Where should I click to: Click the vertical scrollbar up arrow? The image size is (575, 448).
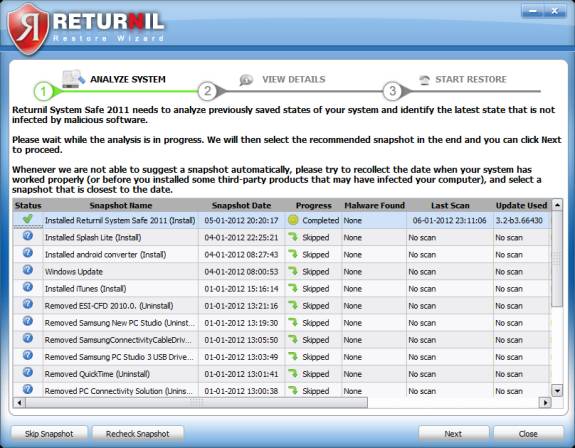(557, 205)
